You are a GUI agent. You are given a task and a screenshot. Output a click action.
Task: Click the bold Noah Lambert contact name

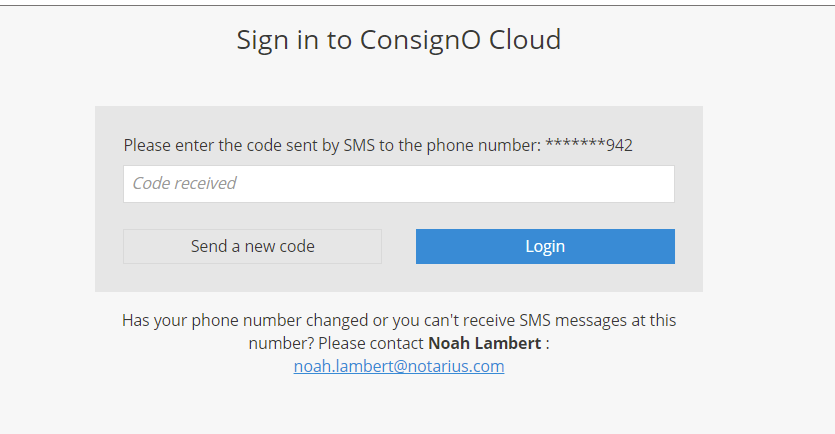(x=485, y=343)
